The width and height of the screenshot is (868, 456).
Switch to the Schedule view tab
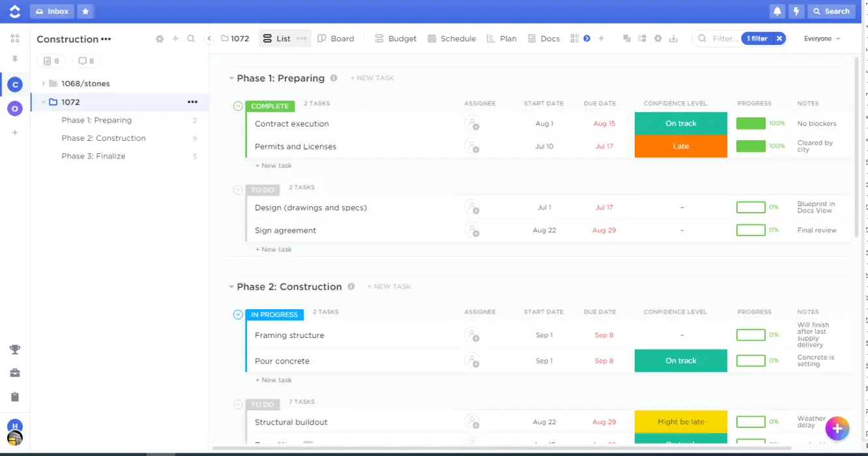coord(452,38)
